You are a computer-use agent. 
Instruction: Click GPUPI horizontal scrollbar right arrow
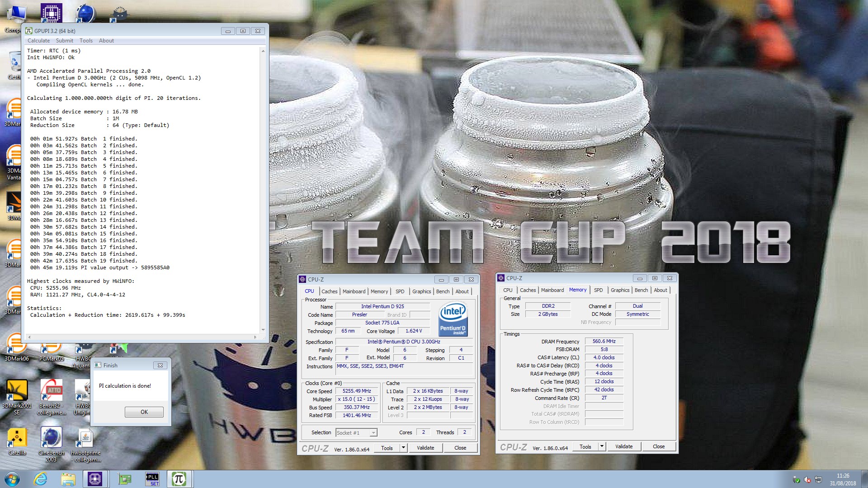pyautogui.click(x=255, y=337)
